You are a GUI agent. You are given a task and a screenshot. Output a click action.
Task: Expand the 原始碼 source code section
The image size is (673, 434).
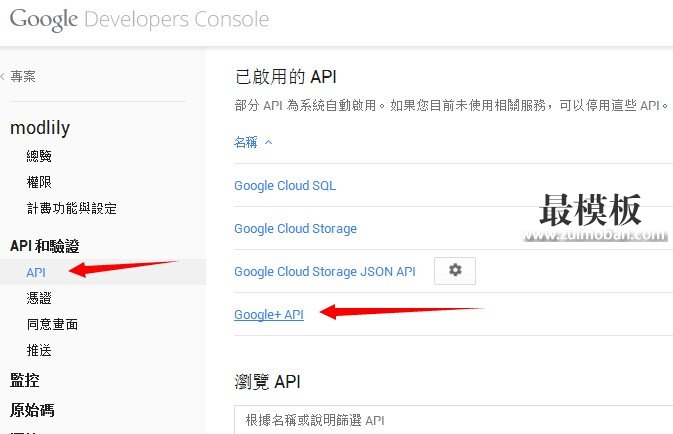pos(32,410)
